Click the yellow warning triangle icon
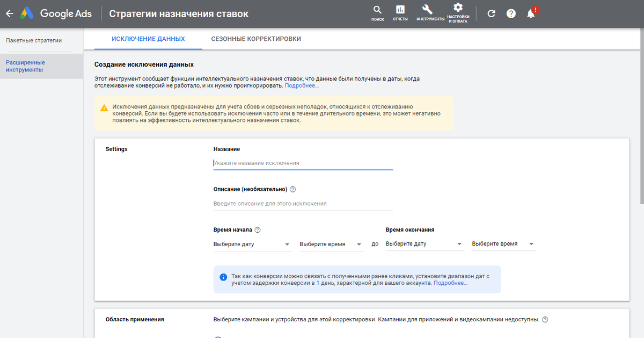This screenshot has height=338, width=644. pyautogui.click(x=104, y=107)
